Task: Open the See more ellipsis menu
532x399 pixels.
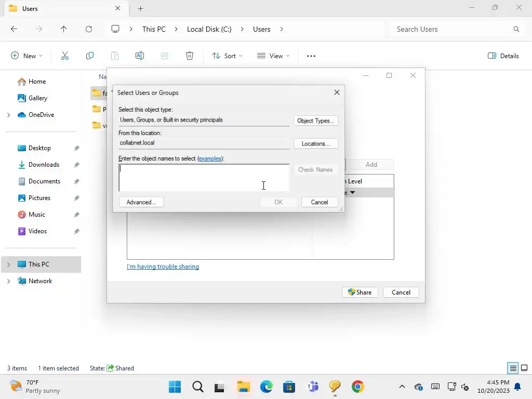Action: pos(311,56)
